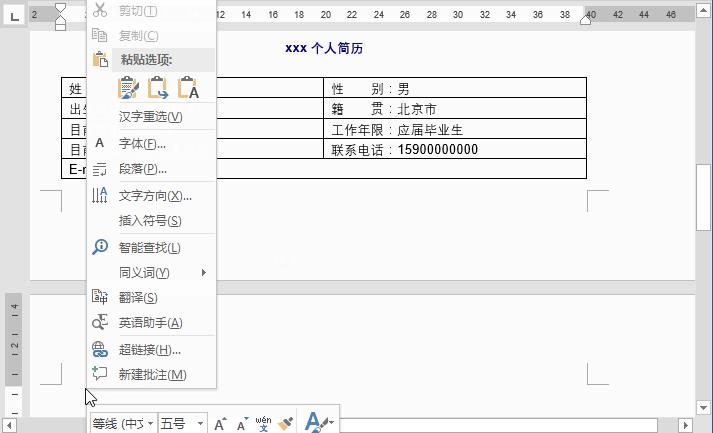Open the Styles button dropdown arrow
Screen dimensions: 713x433
click(331, 423)
